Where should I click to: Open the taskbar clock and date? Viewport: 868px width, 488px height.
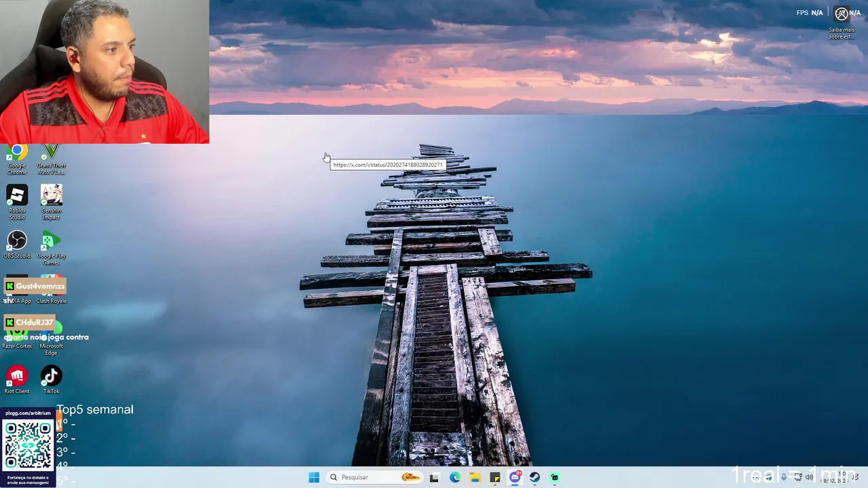click(835, 477)
